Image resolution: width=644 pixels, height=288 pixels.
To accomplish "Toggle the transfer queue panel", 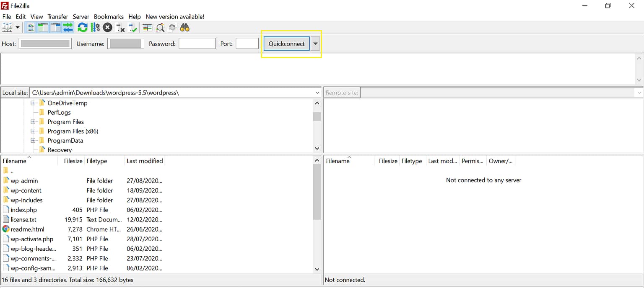I will pyautogui.click(x=68, y=27).
